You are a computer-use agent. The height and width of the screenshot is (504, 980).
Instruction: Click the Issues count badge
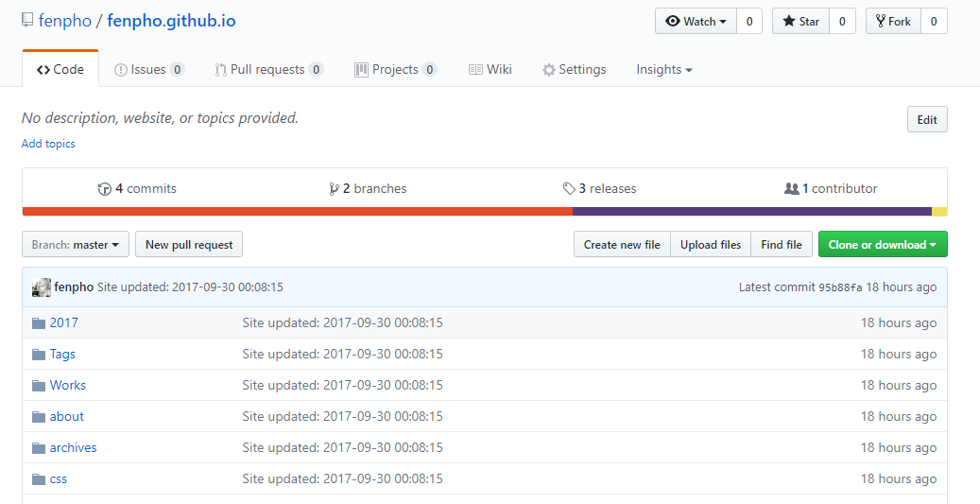coord(178,69)
